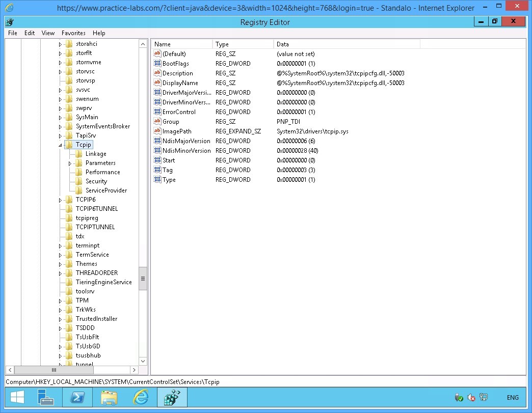Viewport: 532px width, 413px height.
Task: Click the Registry Editor taskbar icon
Action: [x=172, y=397]
